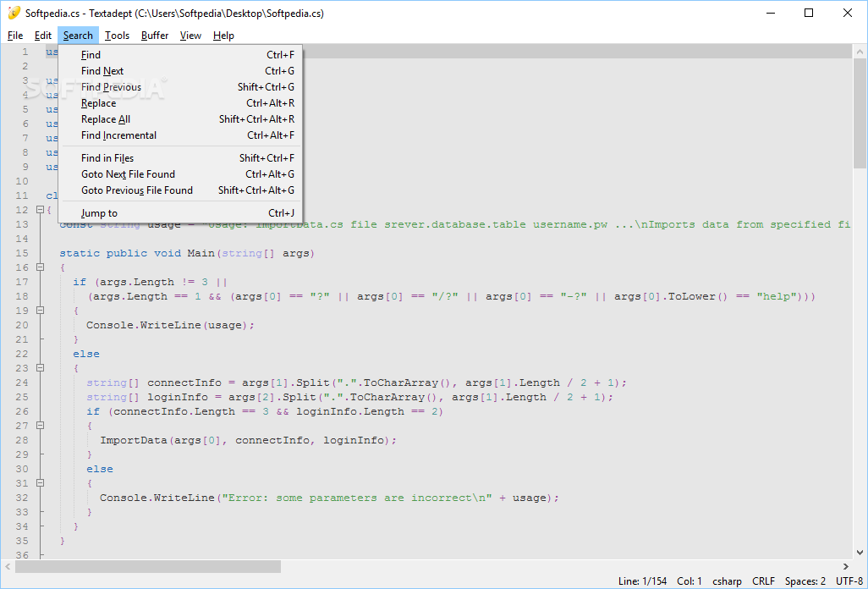Click line number 22 in the margin
This screenshot has width=868, height=589.
(22, 354)
